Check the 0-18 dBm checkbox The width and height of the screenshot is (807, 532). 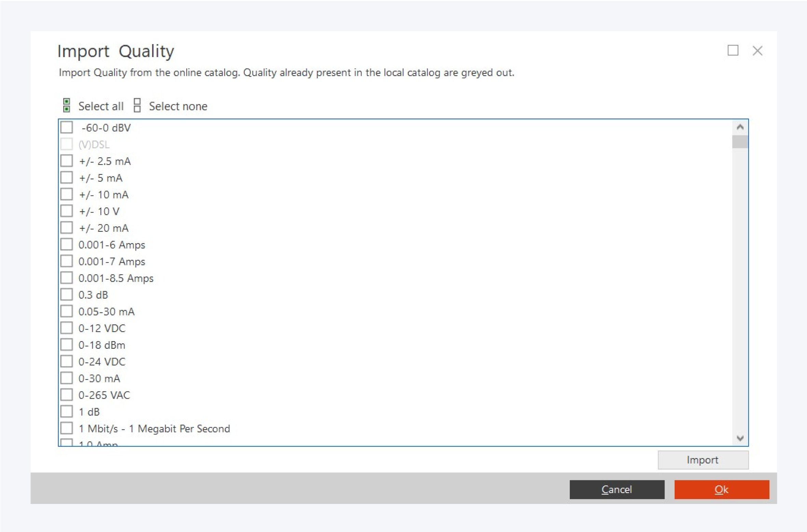click(x=67, y=345)
